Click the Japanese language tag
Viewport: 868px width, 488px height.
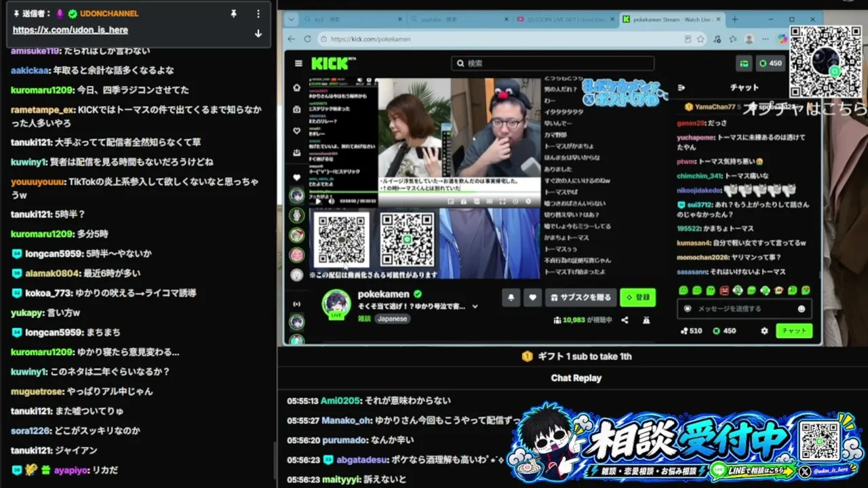393,319
